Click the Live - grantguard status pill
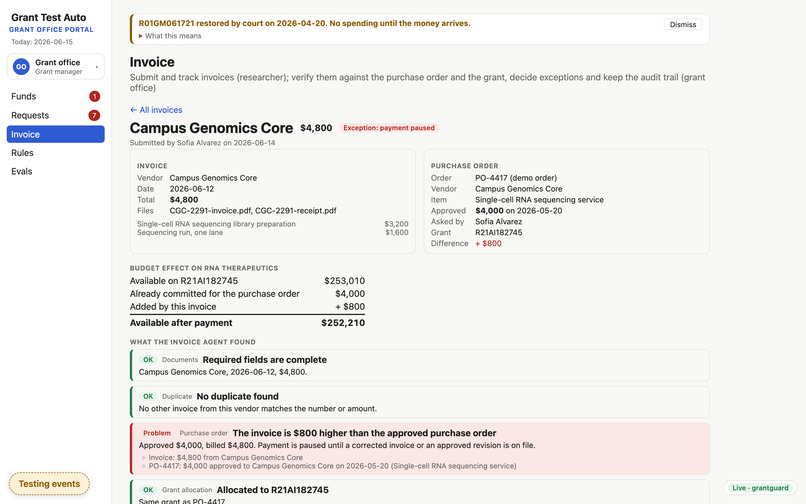The height and width of the screenshot is (504, 806). point(760,488)
